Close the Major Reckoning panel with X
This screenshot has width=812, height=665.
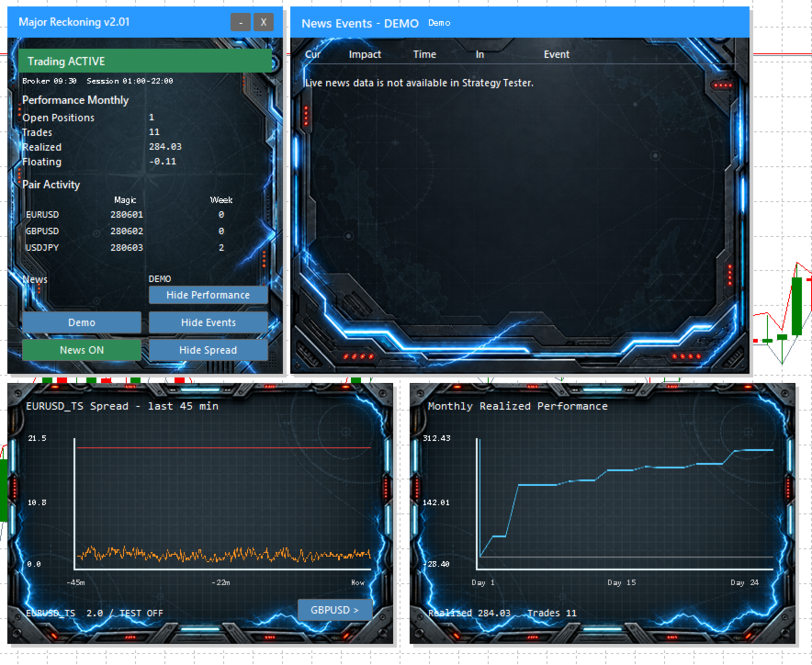(264, 22)
